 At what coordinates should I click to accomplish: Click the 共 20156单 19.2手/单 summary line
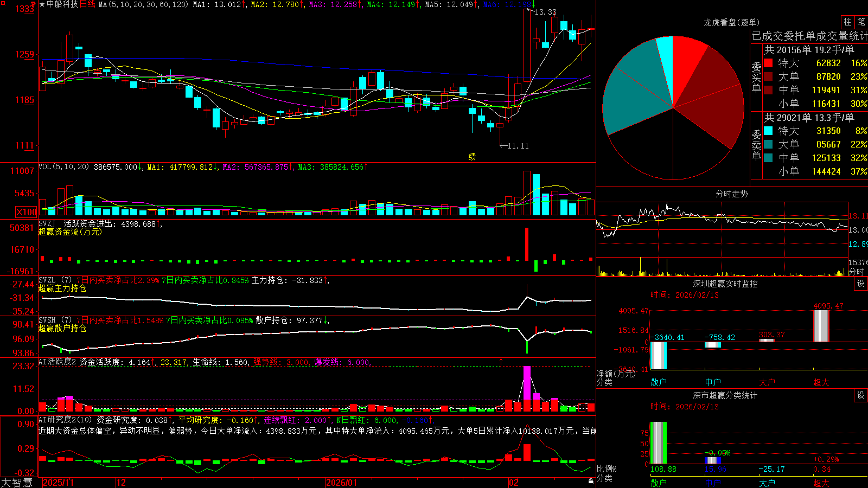809,49
